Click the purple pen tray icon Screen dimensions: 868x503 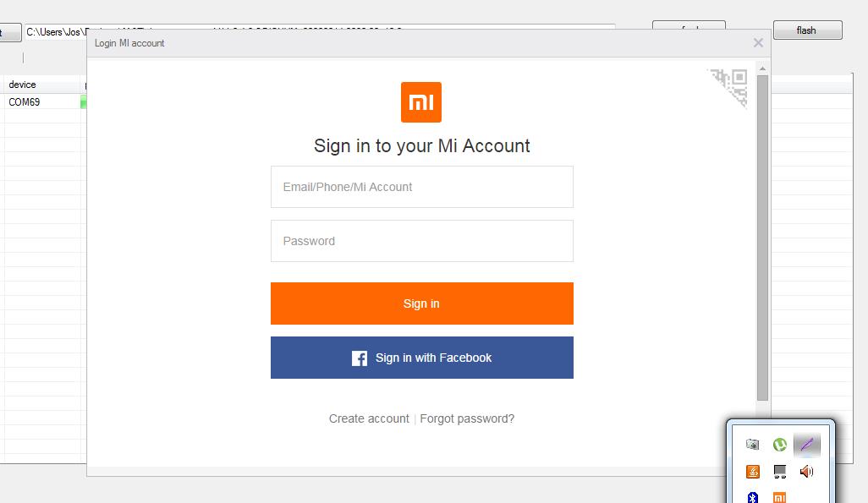click(x=806, y=445)
